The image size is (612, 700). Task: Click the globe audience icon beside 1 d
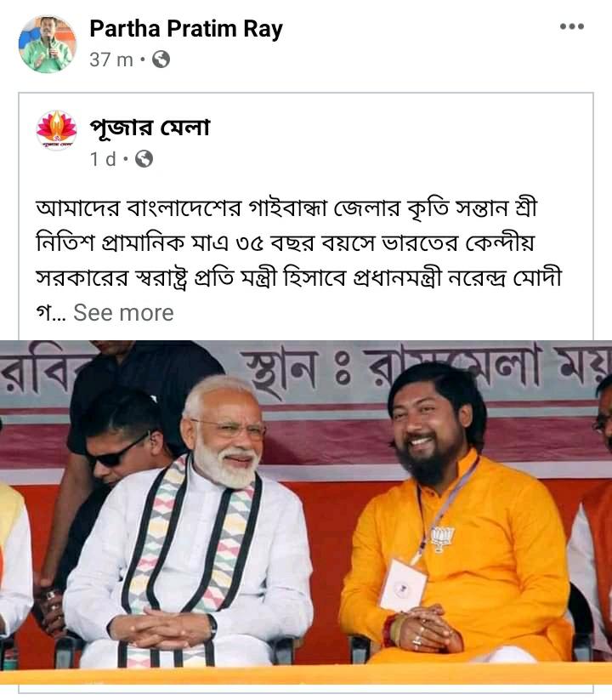point(144,158)
